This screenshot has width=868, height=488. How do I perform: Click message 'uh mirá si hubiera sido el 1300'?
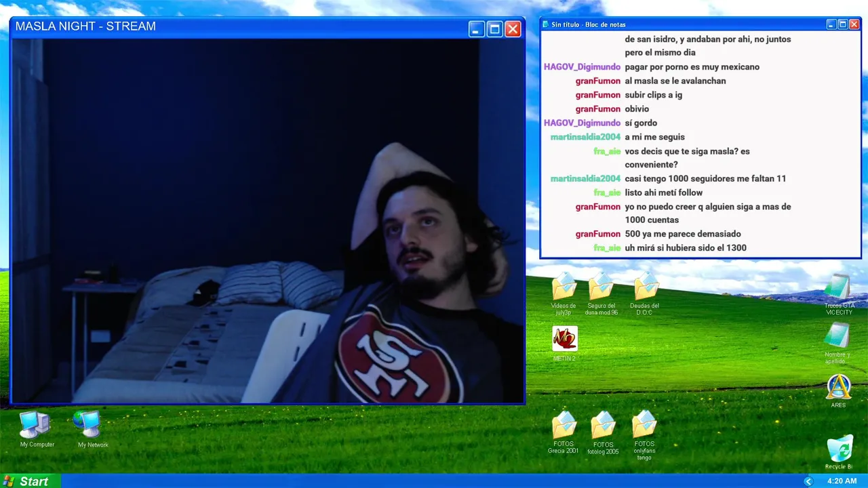pos(686,248)
